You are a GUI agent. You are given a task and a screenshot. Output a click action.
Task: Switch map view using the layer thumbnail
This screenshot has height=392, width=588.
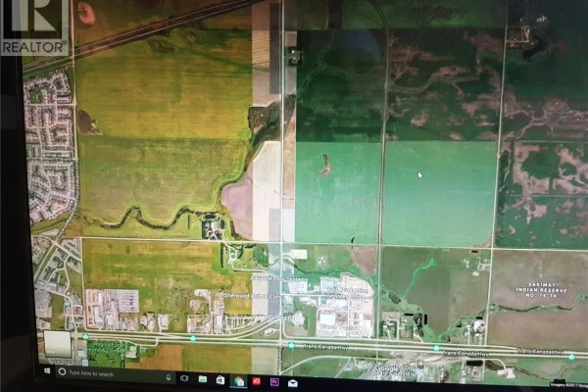tap(58, 344)
